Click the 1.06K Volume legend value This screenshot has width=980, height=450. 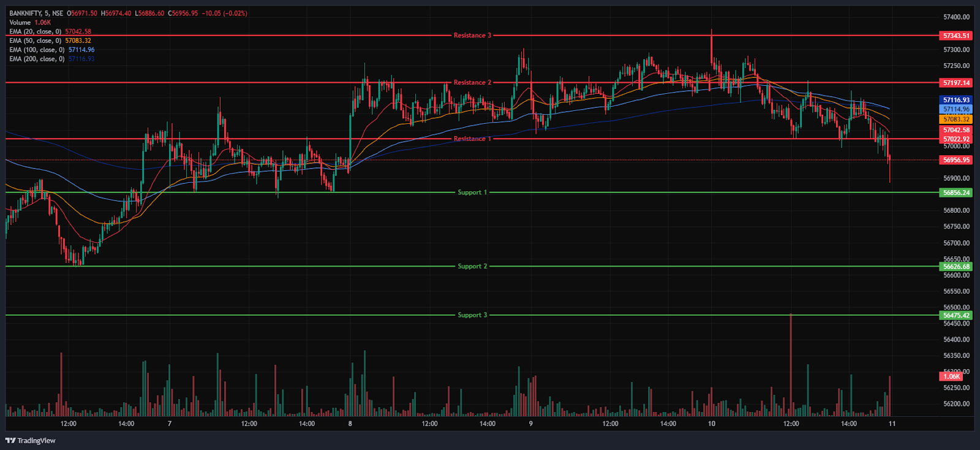42,23
